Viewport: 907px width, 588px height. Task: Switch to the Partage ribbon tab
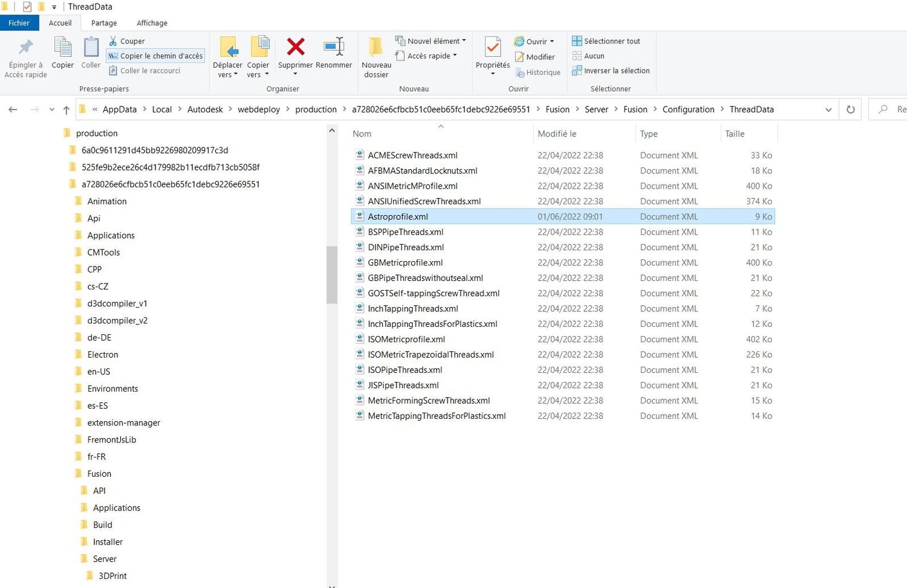click(104, 23)
